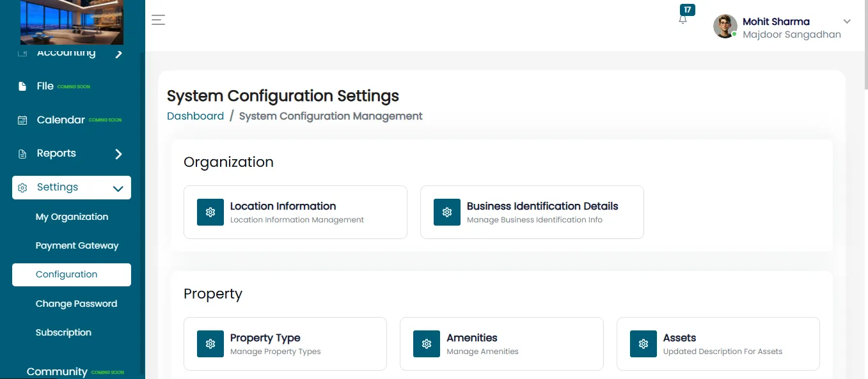Click the Property Type gear icon
Viewport: 868px width, 379px height.
210,344
